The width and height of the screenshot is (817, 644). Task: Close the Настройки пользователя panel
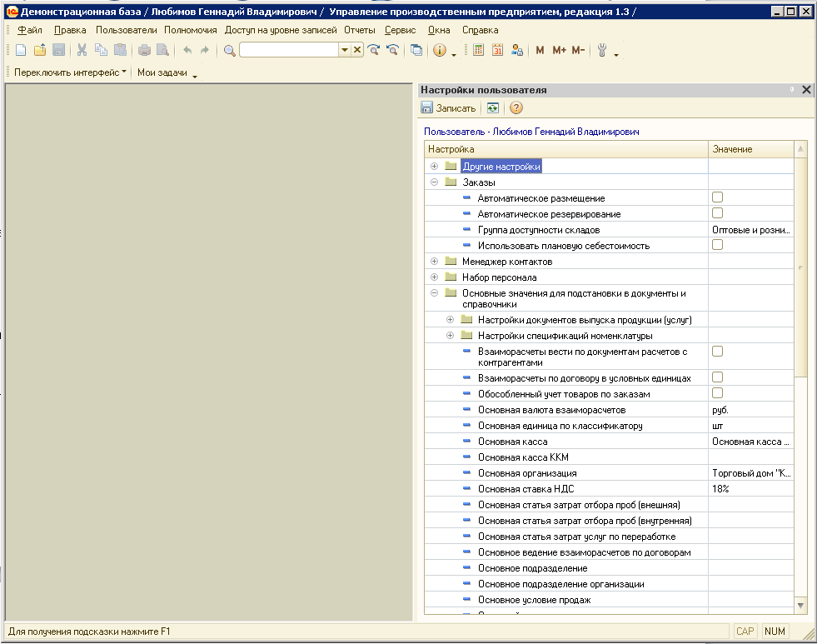point(806,90)
